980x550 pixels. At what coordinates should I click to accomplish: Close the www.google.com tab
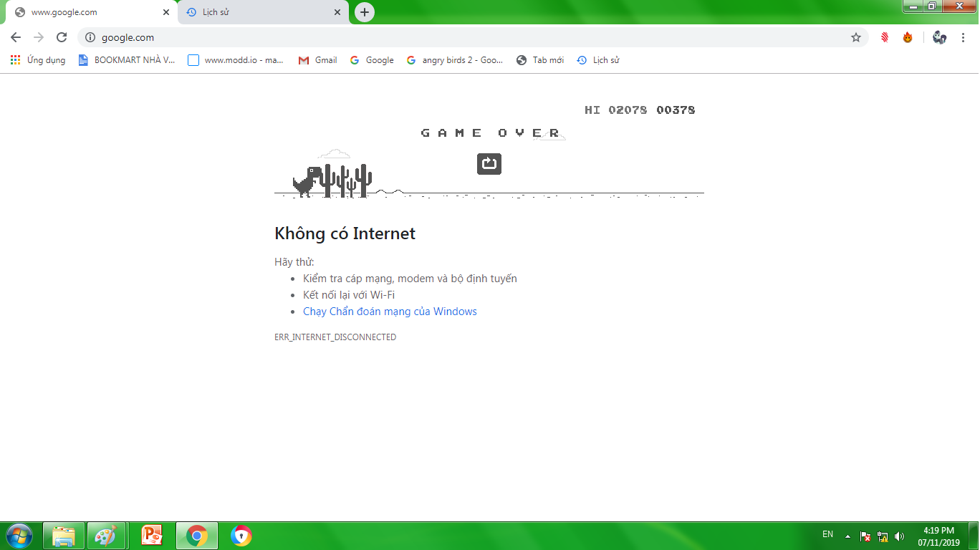166,12
